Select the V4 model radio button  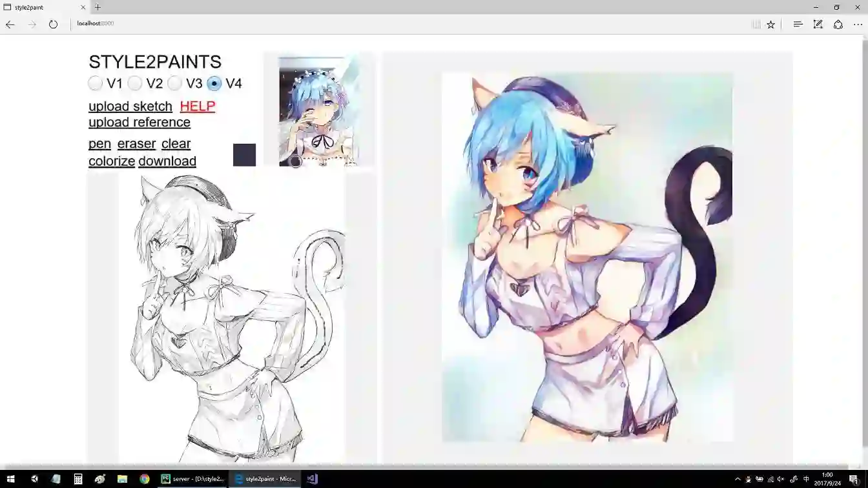pos(214,83)
